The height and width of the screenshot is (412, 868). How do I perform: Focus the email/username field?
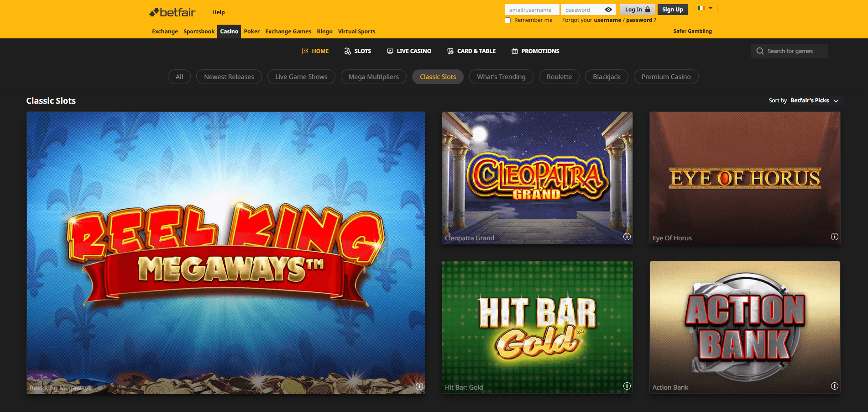(532, 10)
